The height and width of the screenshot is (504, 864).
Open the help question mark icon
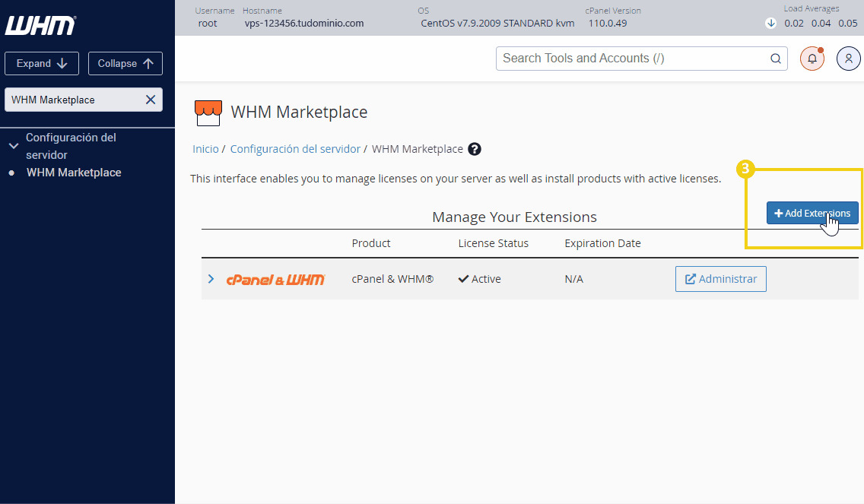pyautogui.click(x=475, y=149)
